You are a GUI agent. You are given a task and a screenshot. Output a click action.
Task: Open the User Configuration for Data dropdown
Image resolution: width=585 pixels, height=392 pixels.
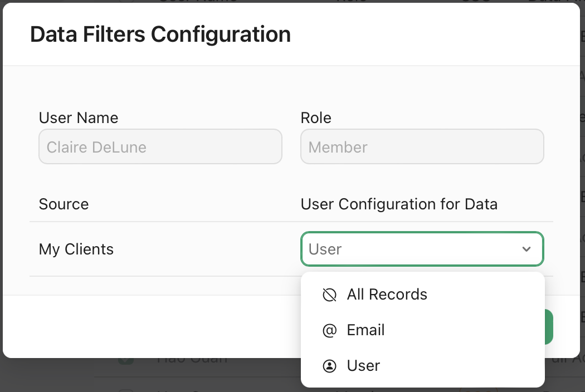[422, 249]
